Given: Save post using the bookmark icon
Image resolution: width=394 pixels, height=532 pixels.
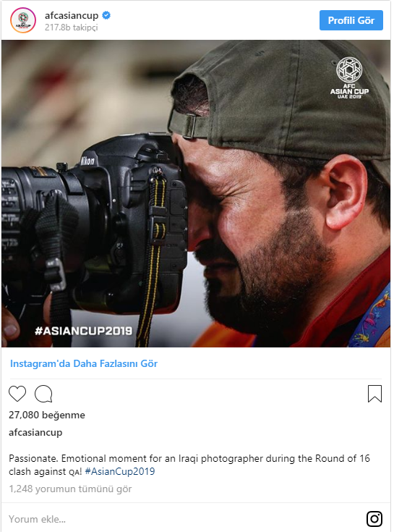Looking at the screenshot, I should [x=374, y=394].
